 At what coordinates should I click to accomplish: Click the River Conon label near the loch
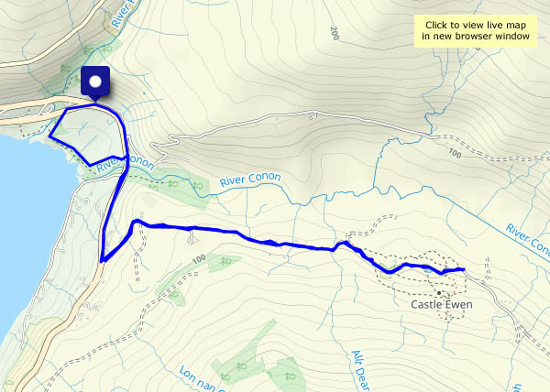[126, 164]
